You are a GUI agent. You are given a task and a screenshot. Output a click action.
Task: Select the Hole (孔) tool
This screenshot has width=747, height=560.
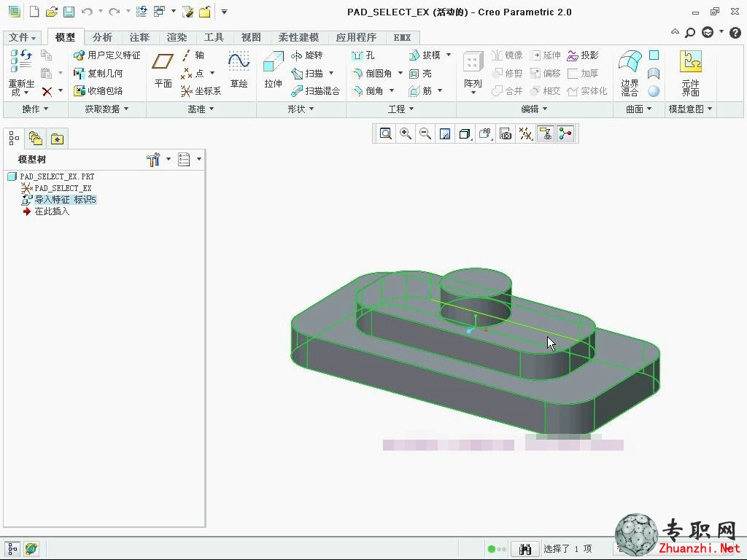[x=363, y=55]
